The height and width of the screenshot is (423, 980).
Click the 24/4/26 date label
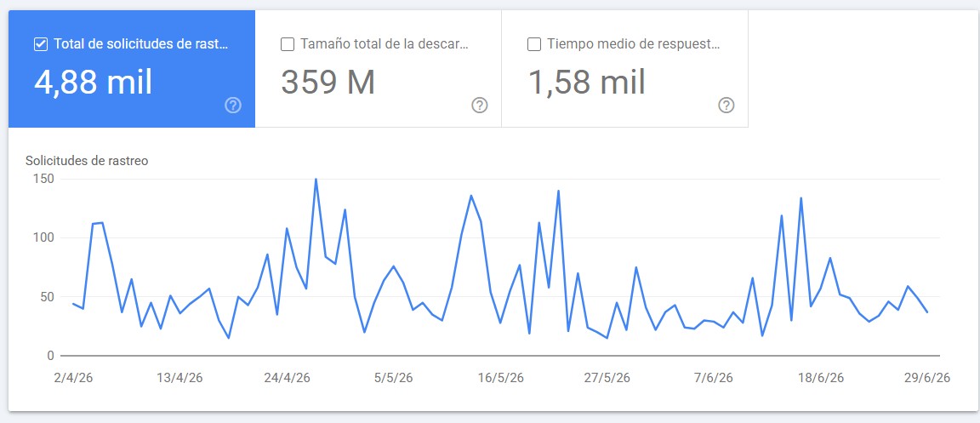[287, 378]
